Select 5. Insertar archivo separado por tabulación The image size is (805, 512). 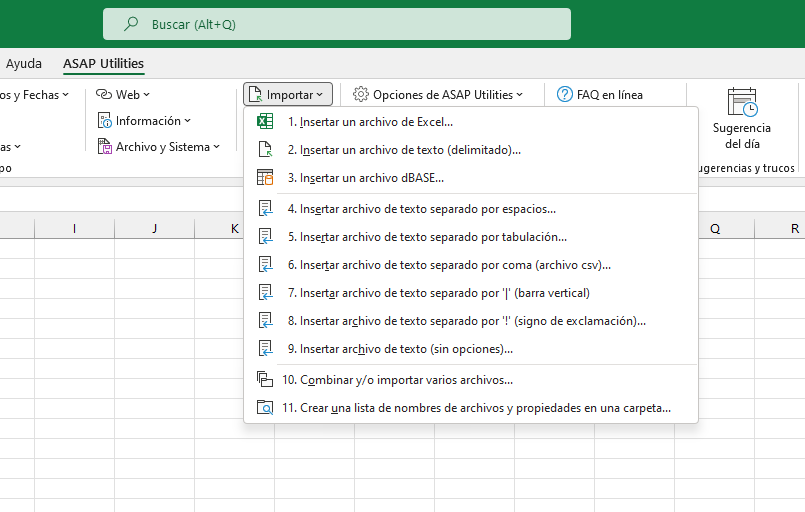(x=471, y=237)
